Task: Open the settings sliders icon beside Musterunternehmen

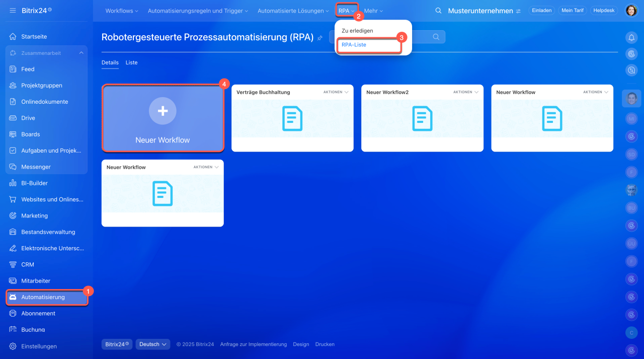Action: coord(518,11)
